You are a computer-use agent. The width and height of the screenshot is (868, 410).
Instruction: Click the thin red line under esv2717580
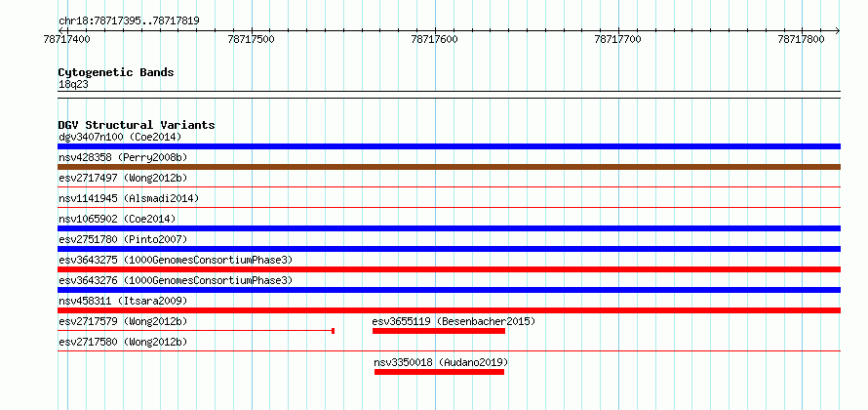[449, 351]
